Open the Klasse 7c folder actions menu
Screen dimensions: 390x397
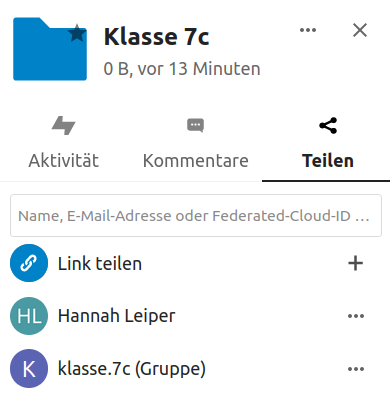tap(308, 30)
